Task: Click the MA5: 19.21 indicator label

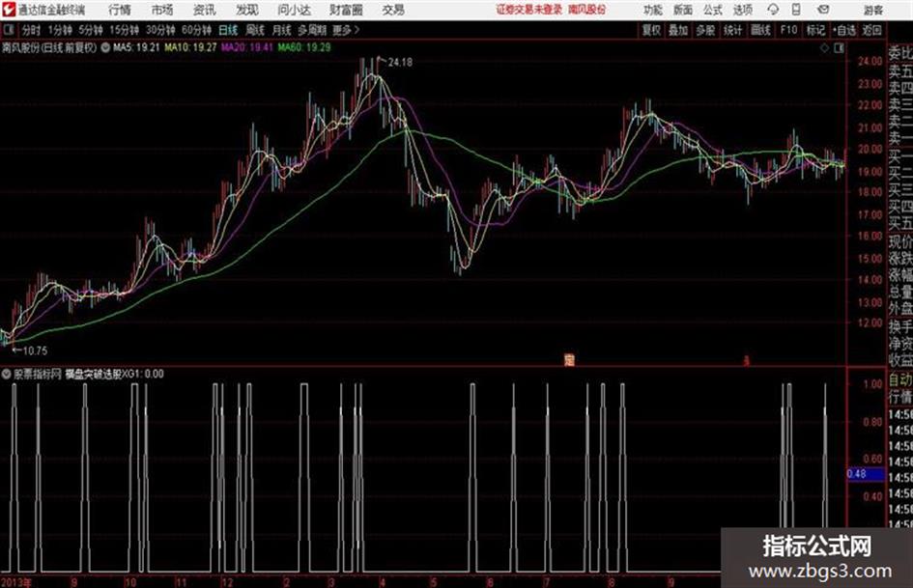Action: (135, 47)
